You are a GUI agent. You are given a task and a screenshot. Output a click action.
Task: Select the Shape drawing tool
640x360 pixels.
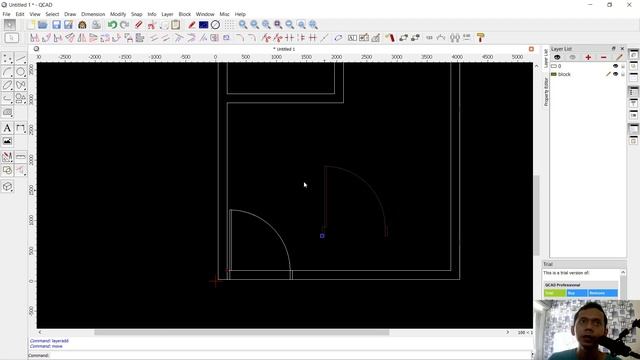(20, 98)
